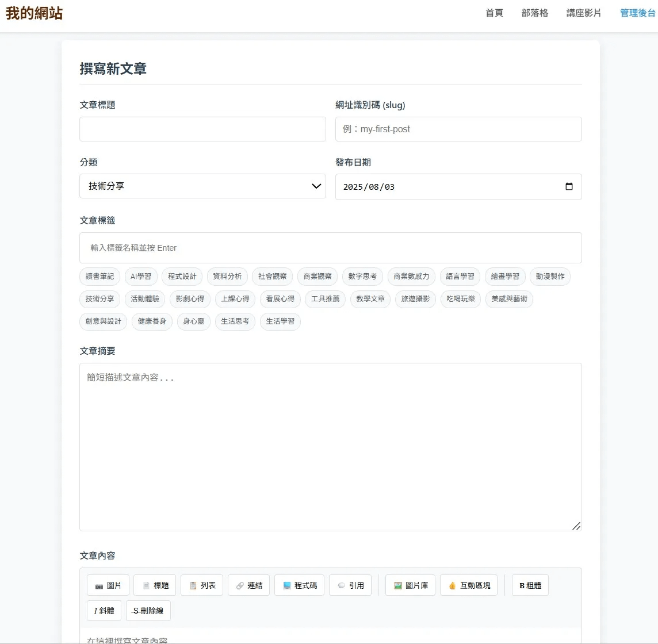Screen dimensions: 658x644
Task: Click the 標題 heading toolbar button
Action: [155, 585]
